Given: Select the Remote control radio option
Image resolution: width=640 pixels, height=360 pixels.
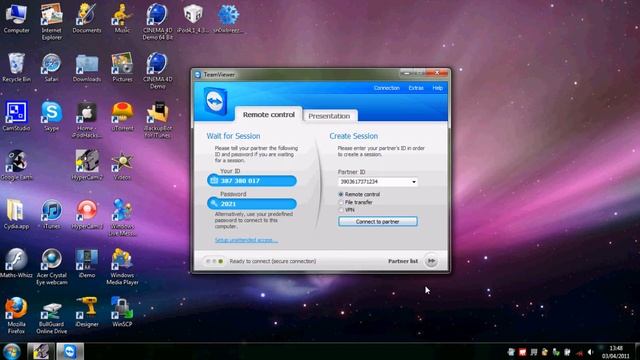Looking at the screenshot, I should click(x=341, y=195).
